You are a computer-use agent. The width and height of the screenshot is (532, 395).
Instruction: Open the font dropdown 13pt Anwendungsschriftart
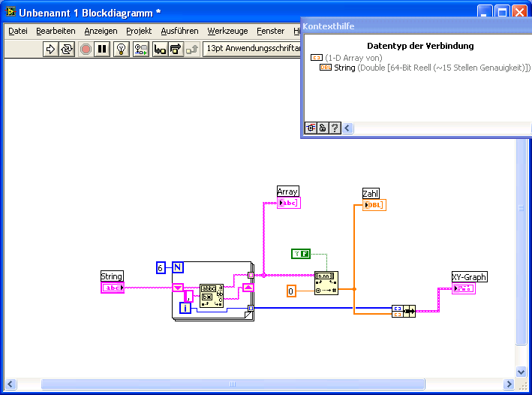tap(252, 49)
